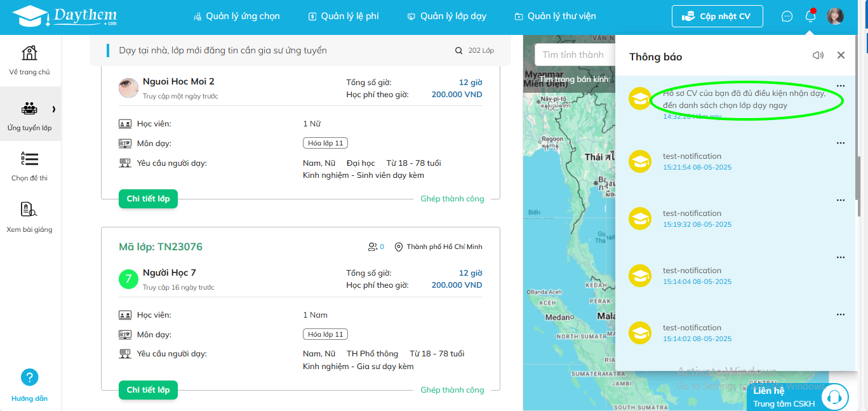Click Hóa lớp 11 tag on Nguoi Hoc Moi 2 card

pos(325,143)
